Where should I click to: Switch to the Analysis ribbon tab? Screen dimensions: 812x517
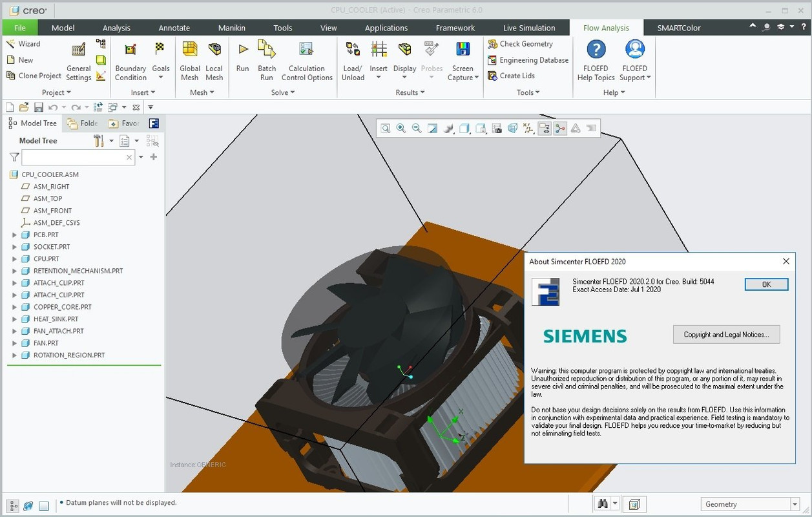coord(116,28)
